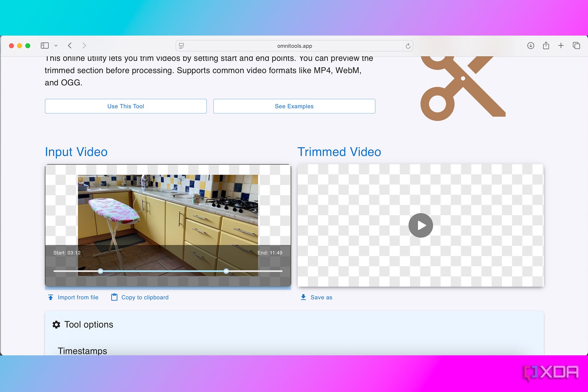Click the Import from file link text
588x392 pixels.
(78, 297)
